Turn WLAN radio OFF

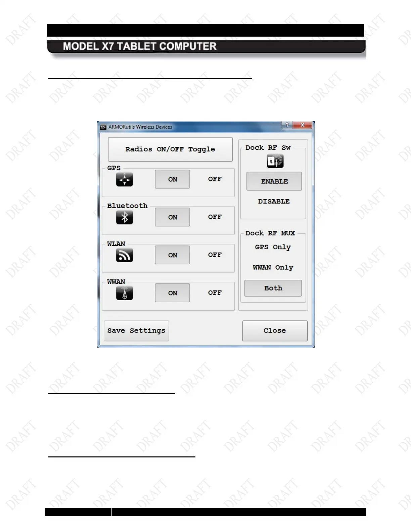click(x=215, y=255)
